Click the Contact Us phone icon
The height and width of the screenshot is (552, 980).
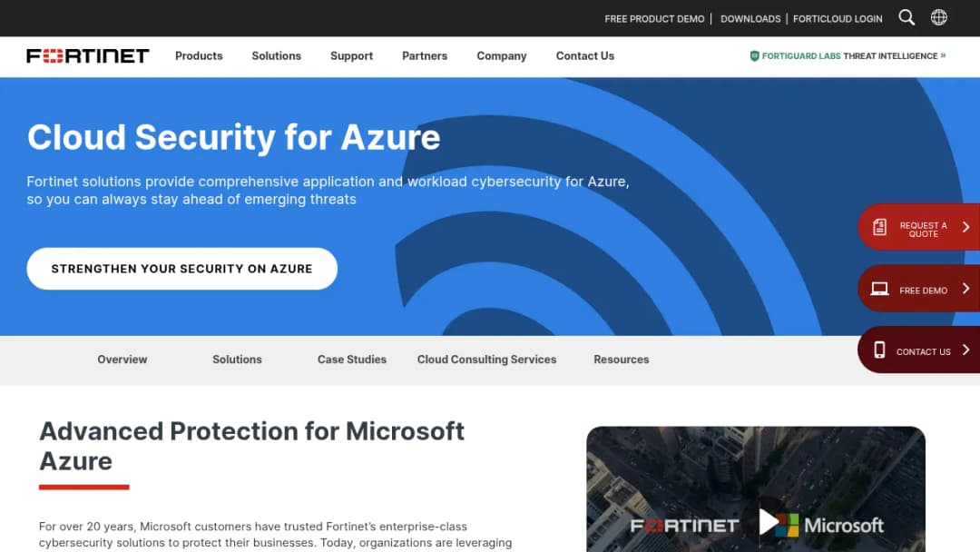tap(879, 350)
